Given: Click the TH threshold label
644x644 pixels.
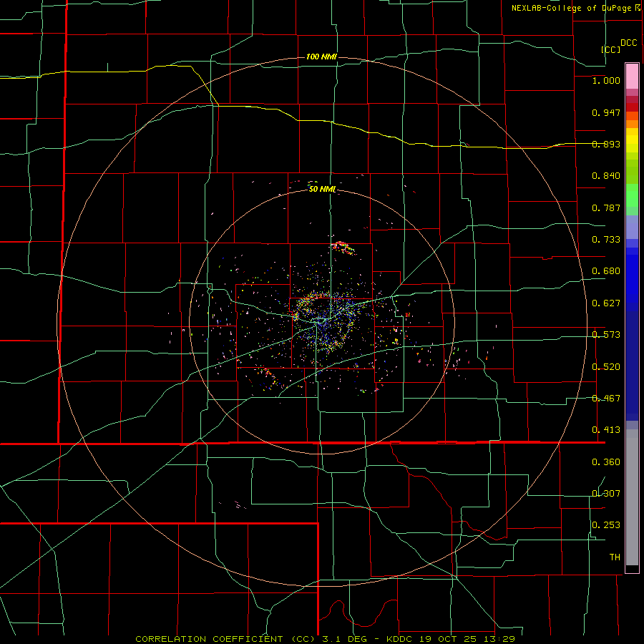Looking at the screenshot, I should click(615, 557).
